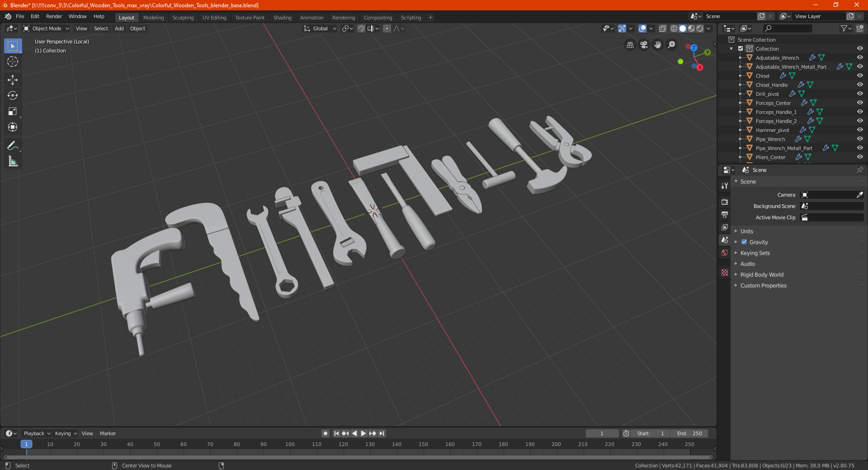This screenshot has width=868, height=470.
Task: Toggle viewport gizmos
Action: pos(622,28)
